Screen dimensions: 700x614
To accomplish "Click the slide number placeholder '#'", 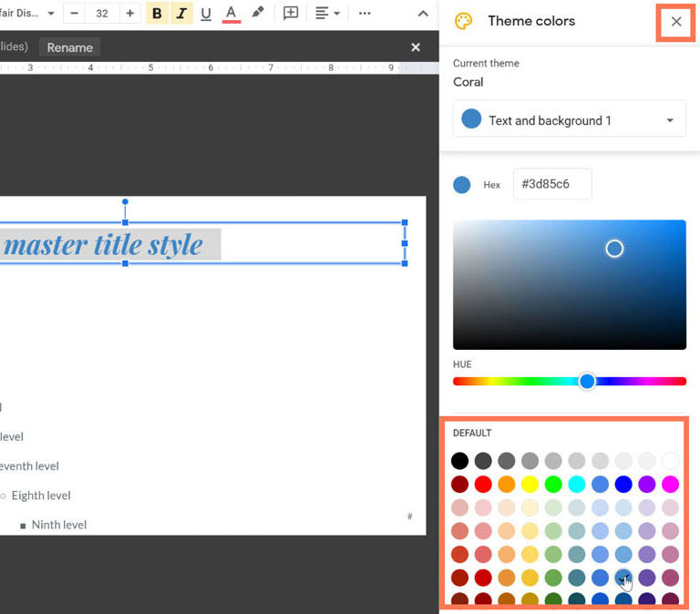I will point(409,517).
